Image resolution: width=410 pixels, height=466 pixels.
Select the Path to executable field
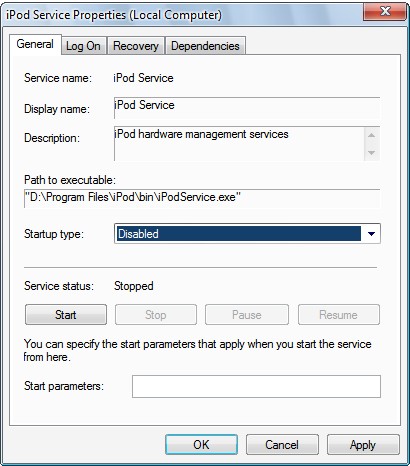point(202,198)
